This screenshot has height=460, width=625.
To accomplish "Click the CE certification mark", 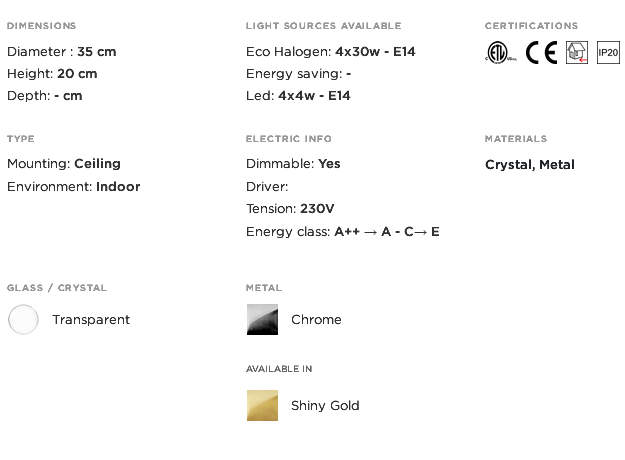I will point(541,52).
